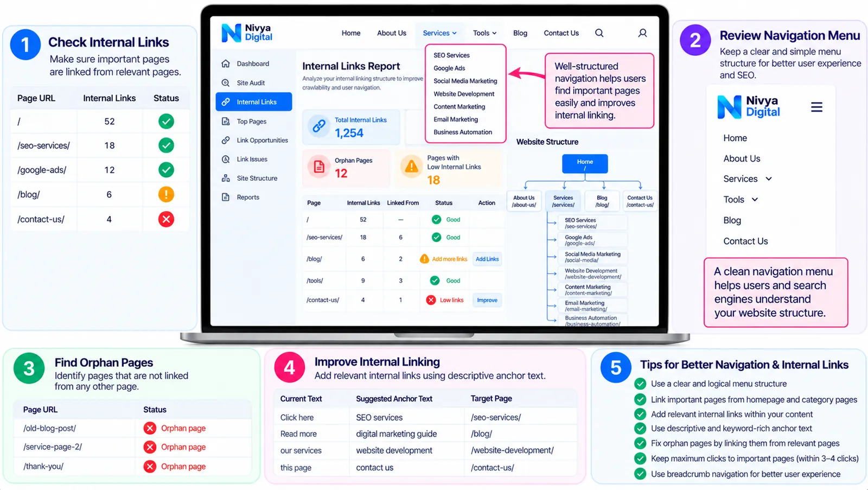Expand the Tools dropdown in top nav
The height and width of the screenshot is (490, 868).
click(x=485, y=33)
